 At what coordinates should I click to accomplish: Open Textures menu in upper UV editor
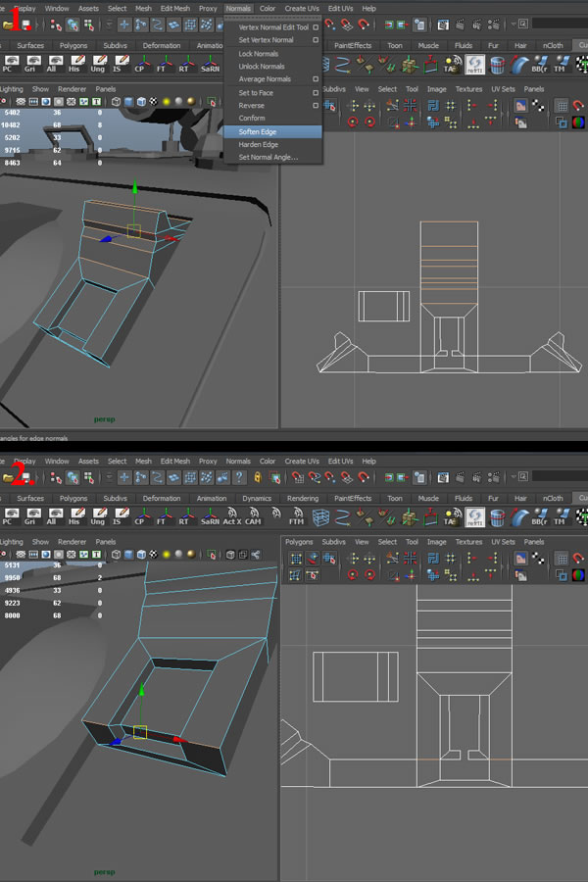click(468, 89)
